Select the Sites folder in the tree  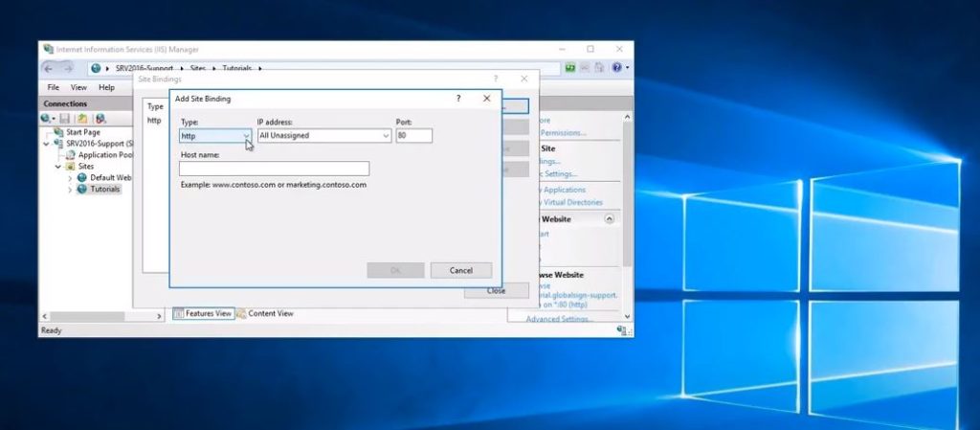[x=85, y=167]
